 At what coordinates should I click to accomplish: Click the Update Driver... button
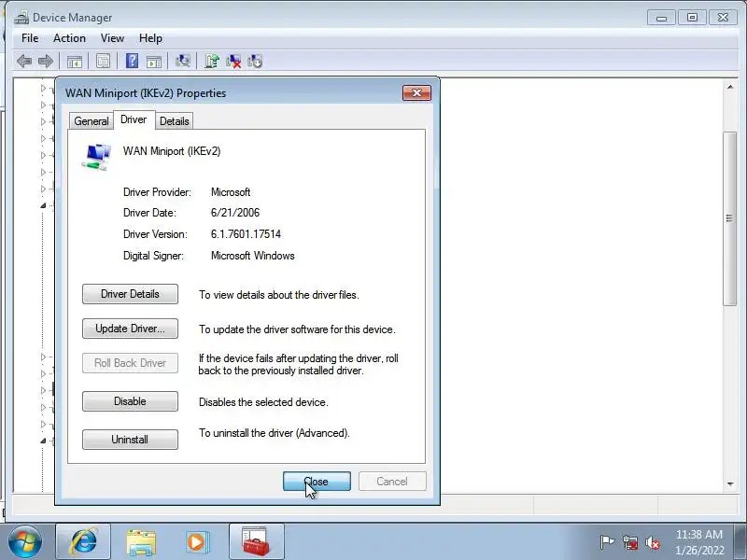[130, 329]
